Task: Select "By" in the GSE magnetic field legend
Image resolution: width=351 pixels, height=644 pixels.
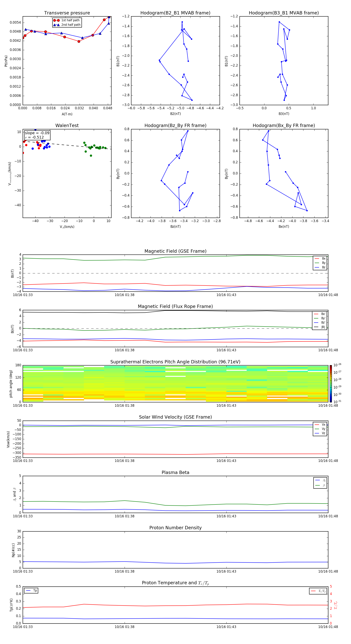Action: point(320,263)
